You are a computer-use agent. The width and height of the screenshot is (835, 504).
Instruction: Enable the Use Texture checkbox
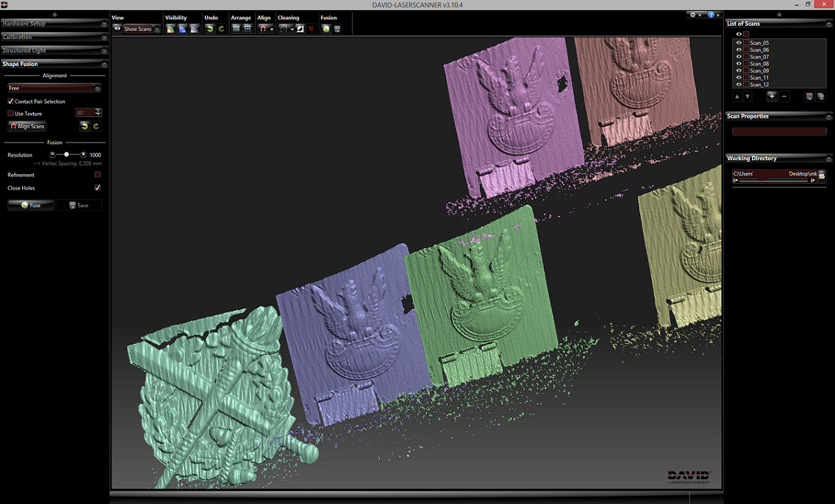pyautogui.click(x=11, y=113)
